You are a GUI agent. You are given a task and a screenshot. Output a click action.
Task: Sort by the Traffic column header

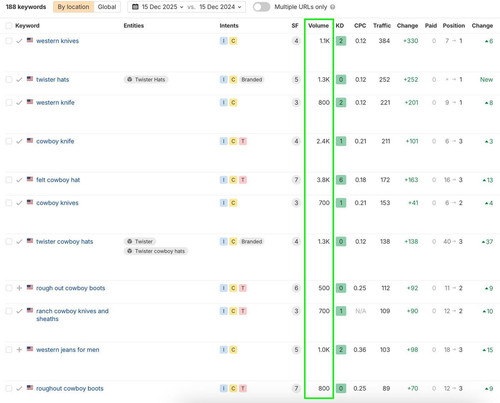[382, 26]
